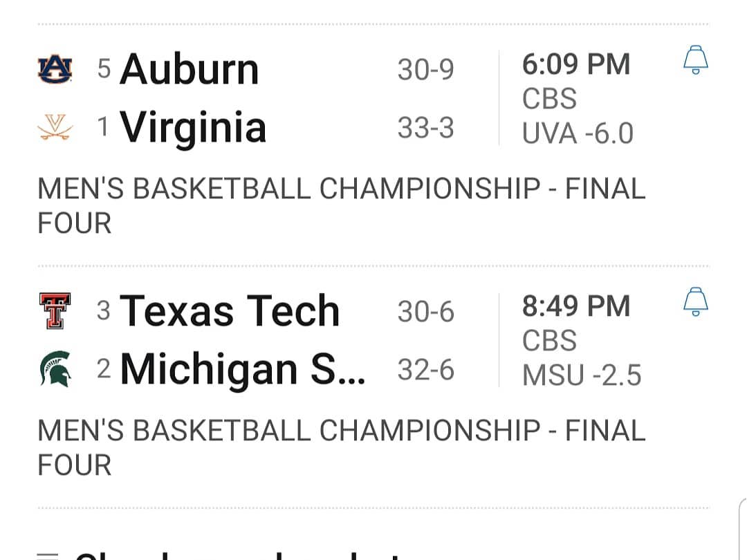Click Auburn's 30-9 record

(425, 70)
